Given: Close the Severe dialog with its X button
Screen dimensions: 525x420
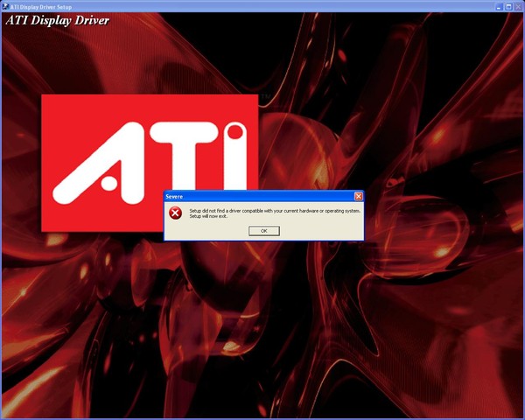Looking at the screenshot, I should [358, 196].
